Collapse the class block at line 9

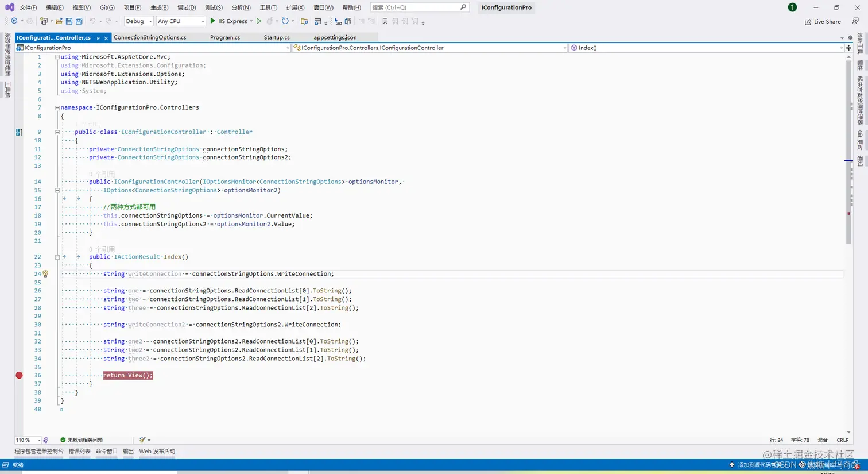pyautogui.click(x=57, y=132)
